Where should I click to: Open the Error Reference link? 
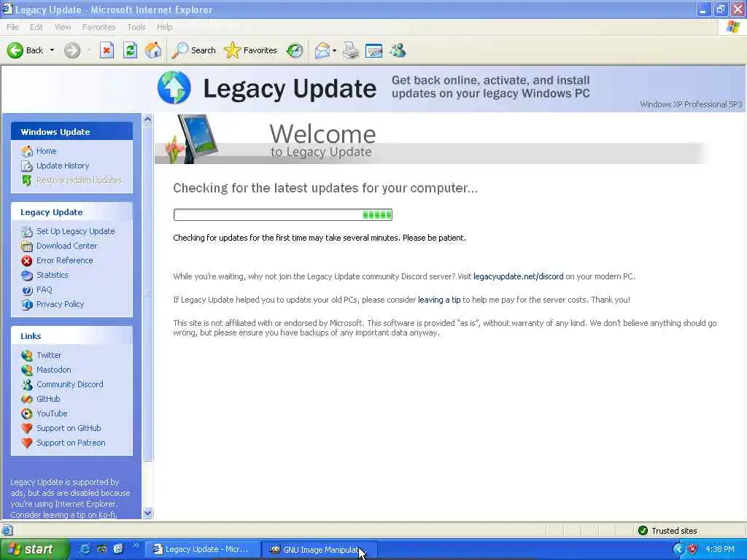65,260
